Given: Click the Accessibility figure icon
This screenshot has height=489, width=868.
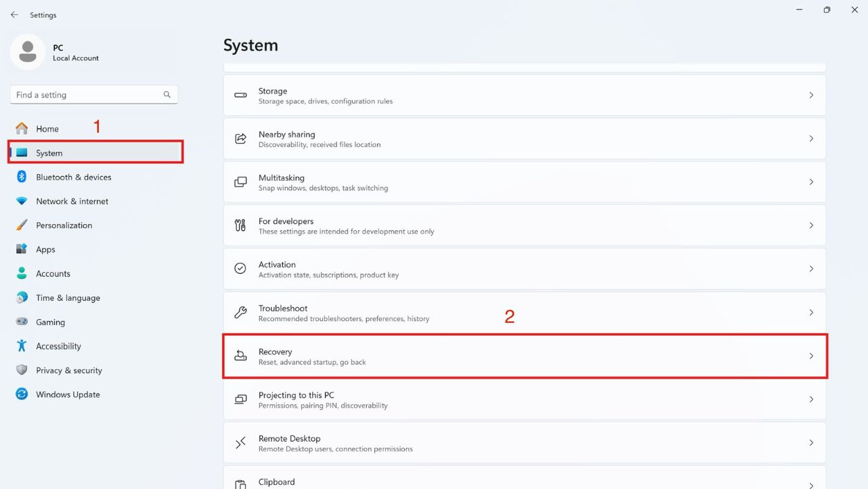Looking at the screenshot, I should 22,346.
